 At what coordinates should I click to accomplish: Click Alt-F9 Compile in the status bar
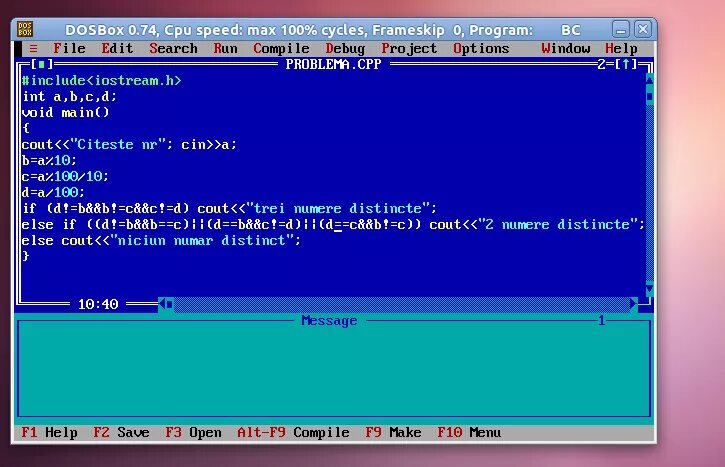293,432
